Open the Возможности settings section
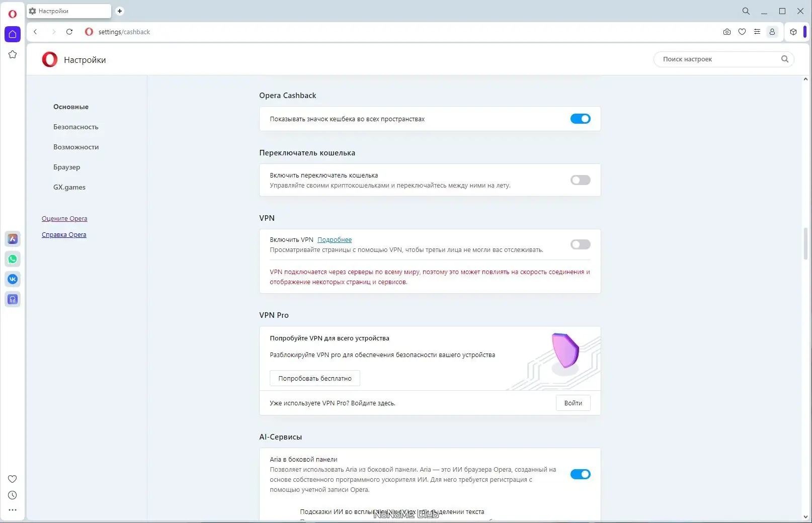This screenshot has height=523, width=812. tap(76, 147)
